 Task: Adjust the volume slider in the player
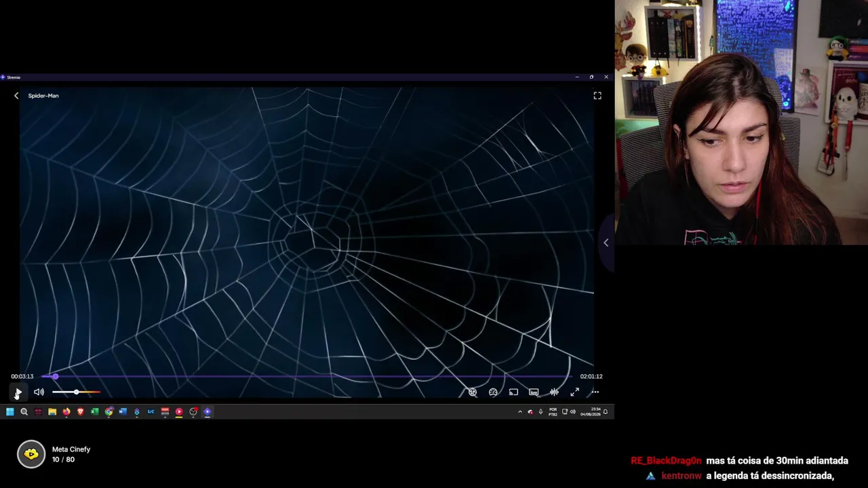[x=76, y=392]
